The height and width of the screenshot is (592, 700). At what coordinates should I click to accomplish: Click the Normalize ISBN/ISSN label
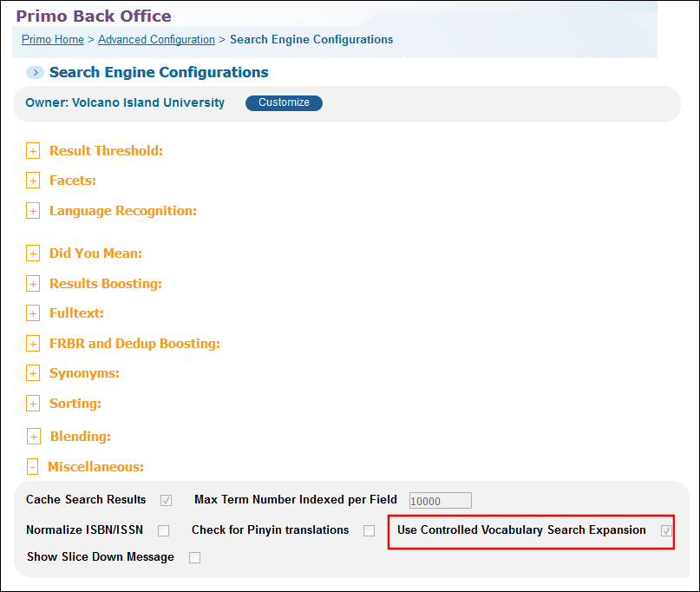(84, 530)
